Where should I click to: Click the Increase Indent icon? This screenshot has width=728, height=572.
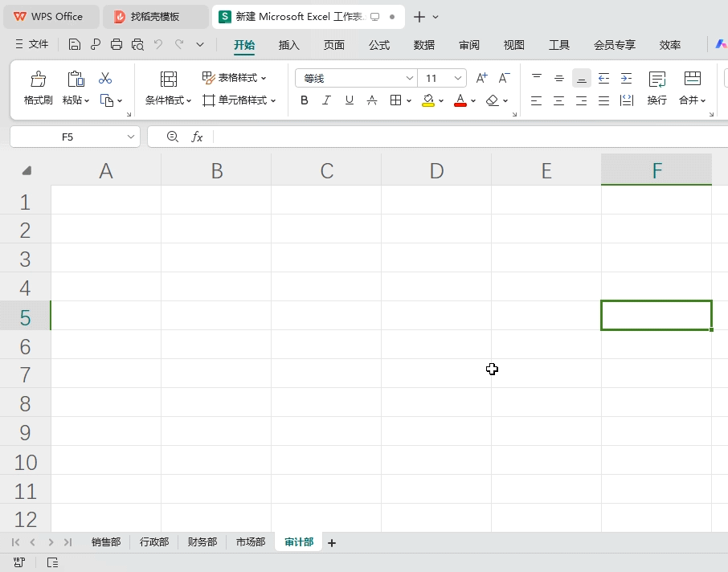(626, 78)
